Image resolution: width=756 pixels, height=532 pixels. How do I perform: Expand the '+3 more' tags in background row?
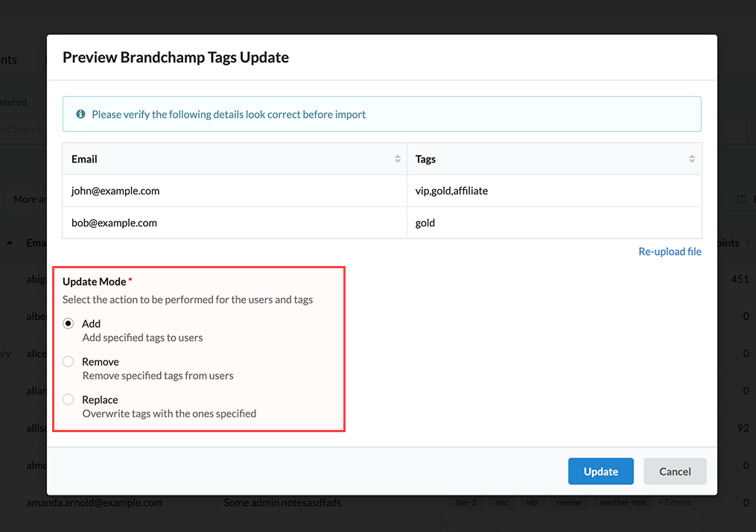tap(675, 502)
